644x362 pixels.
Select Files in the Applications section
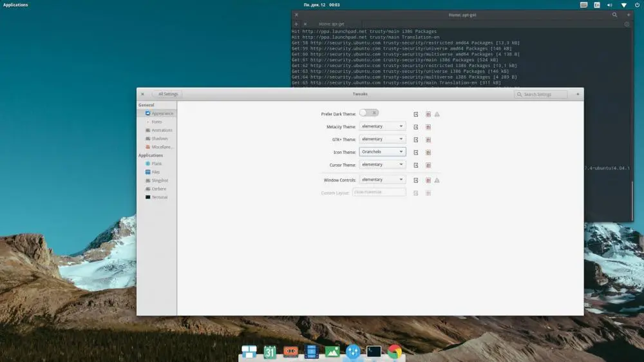coord(157,172)
